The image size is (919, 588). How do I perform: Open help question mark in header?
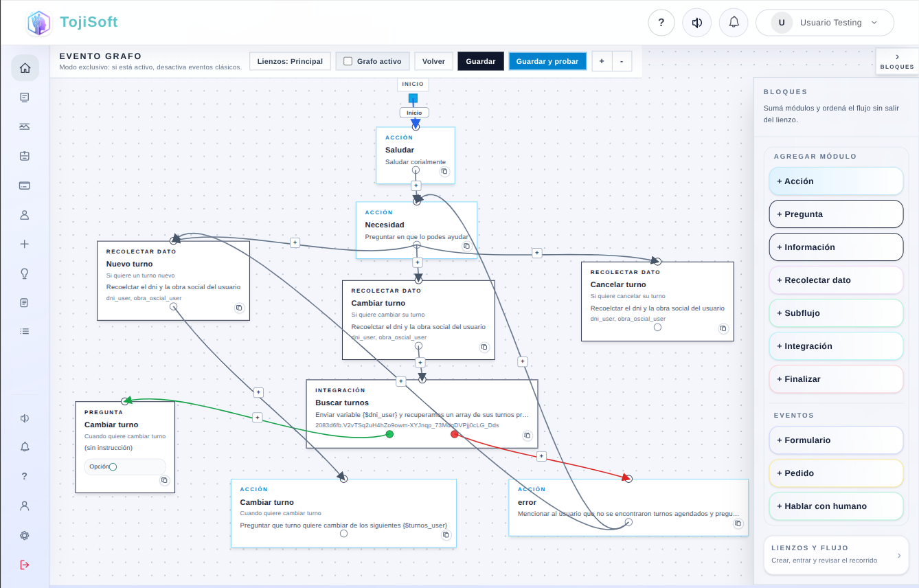pos(661,23)
